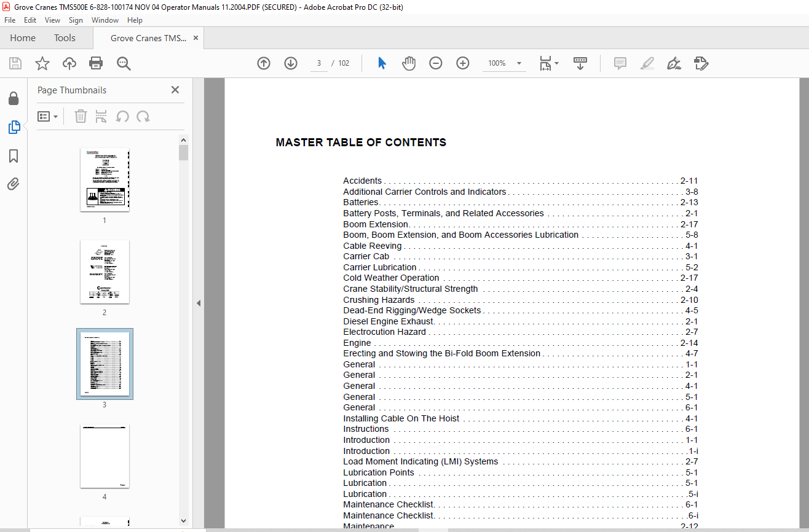Go to previous page arrow

coord(264,63)
